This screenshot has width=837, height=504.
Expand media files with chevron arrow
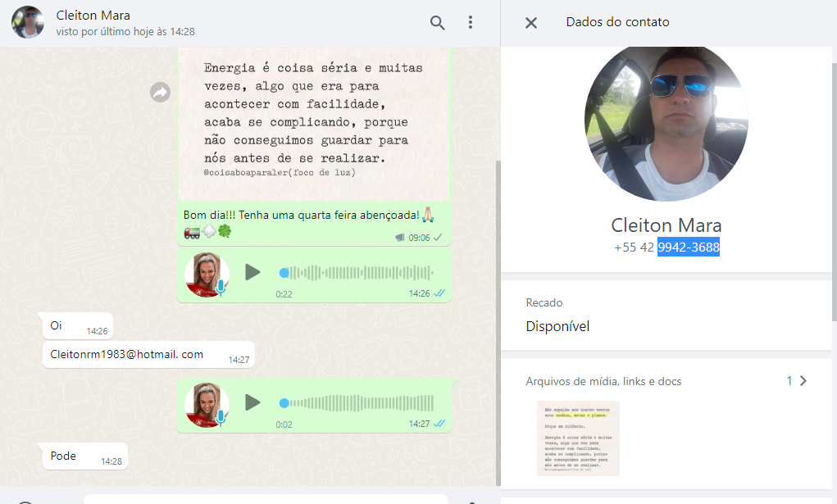(803, 380)
